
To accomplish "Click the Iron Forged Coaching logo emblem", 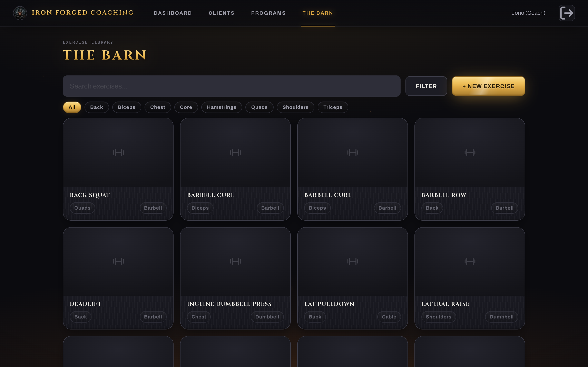I will pyautogui.click(x=20, y=13).
